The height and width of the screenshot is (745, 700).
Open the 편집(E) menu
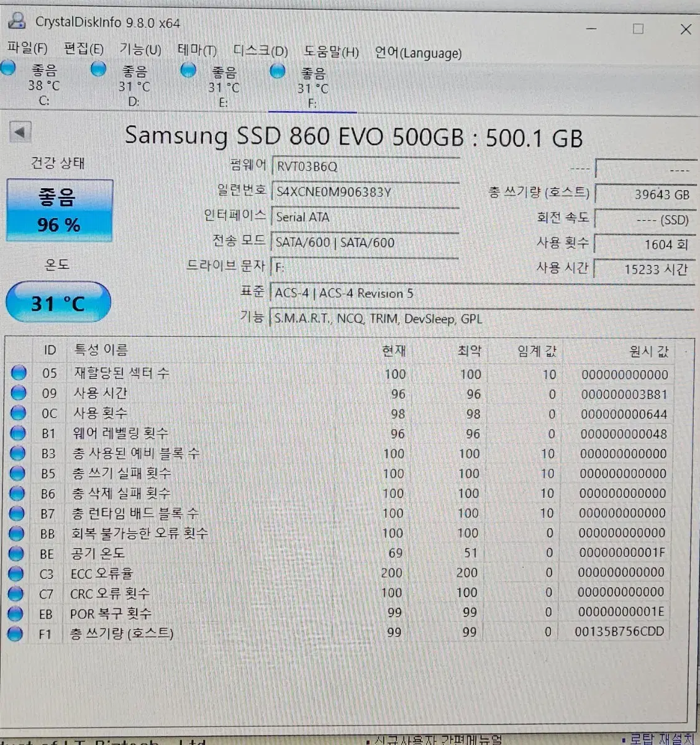coord(83,49)
